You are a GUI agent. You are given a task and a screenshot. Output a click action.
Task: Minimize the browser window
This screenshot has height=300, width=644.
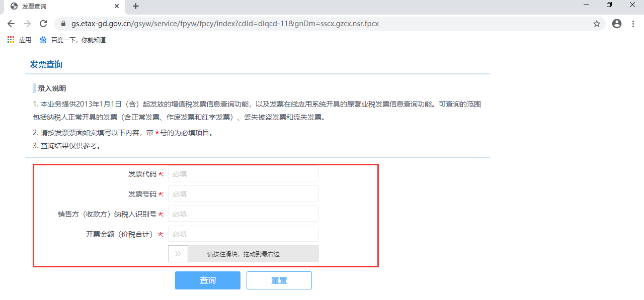tap(587, 5)
